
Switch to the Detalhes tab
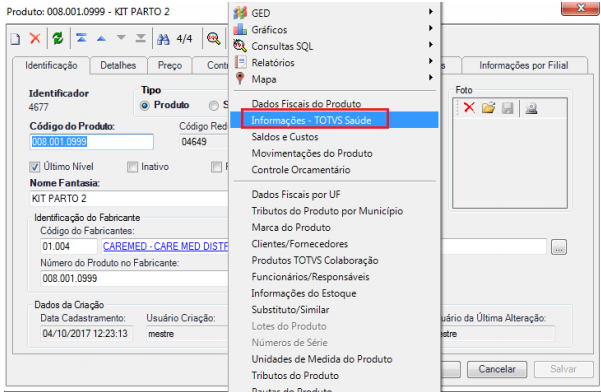point(118,66)
